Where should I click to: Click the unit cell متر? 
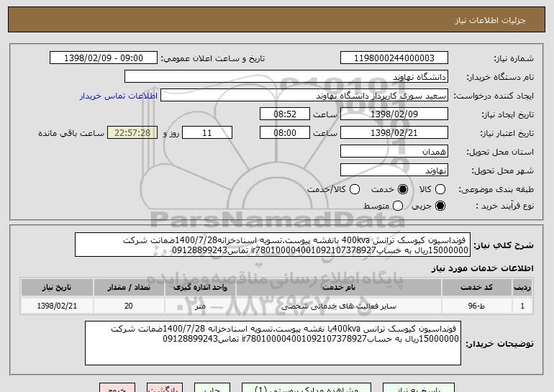[x=200, y=306]
